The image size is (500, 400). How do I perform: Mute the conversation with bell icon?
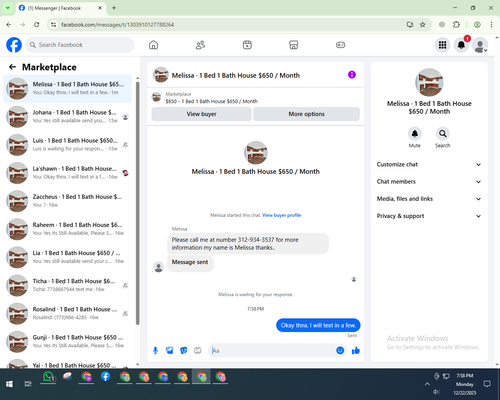coord(415,134)
